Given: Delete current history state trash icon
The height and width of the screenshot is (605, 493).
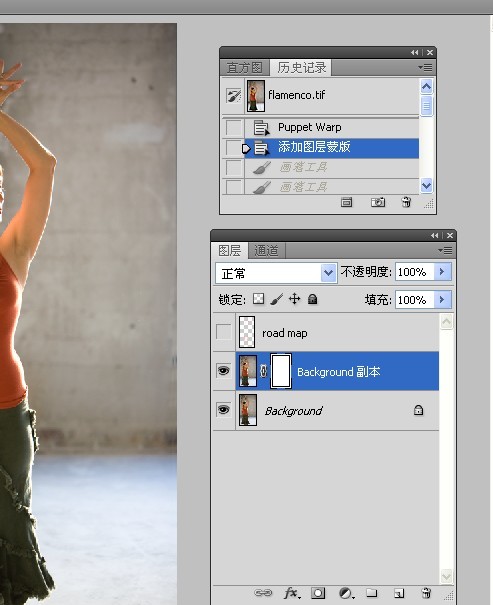Looking at the screenshot, I should 406,202.
